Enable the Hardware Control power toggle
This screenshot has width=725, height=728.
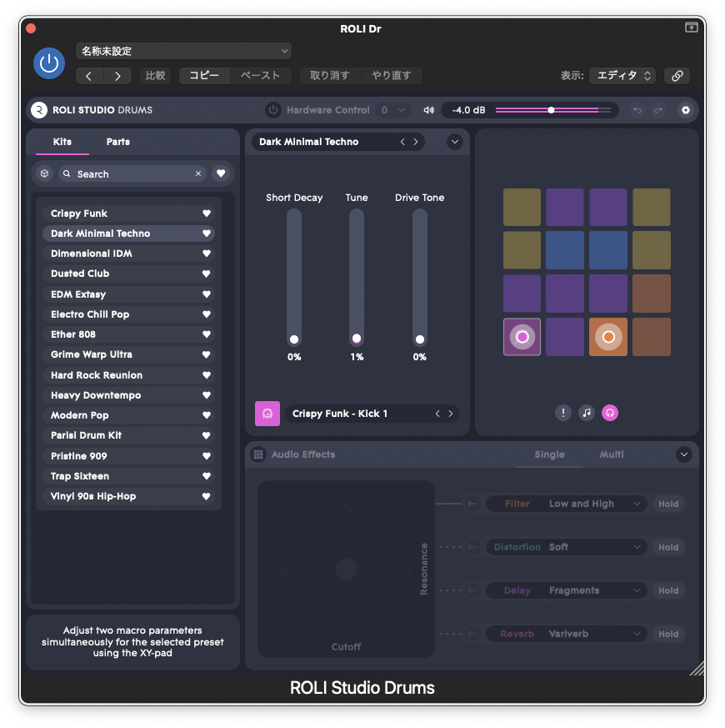[273, 110]
